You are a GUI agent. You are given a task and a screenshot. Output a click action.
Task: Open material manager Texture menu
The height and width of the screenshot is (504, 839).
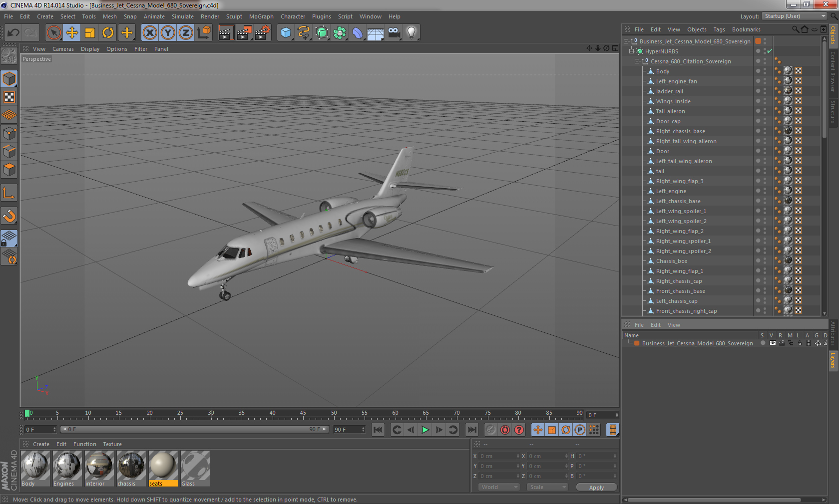112,444
